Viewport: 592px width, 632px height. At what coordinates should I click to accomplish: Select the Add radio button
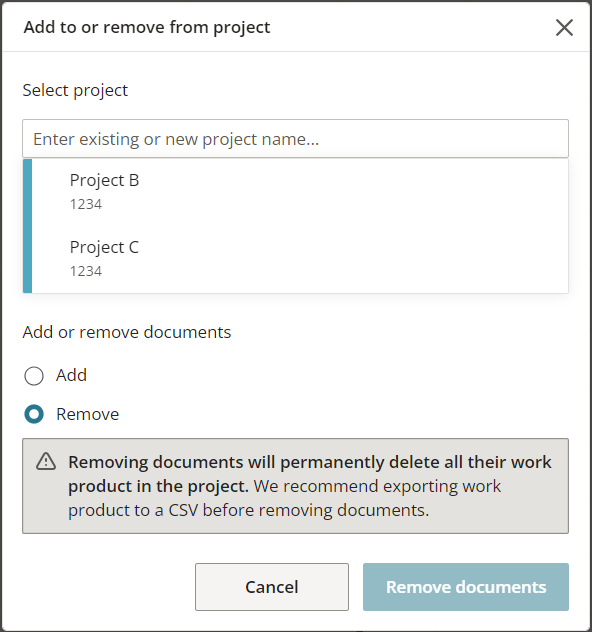pos(34,376)
